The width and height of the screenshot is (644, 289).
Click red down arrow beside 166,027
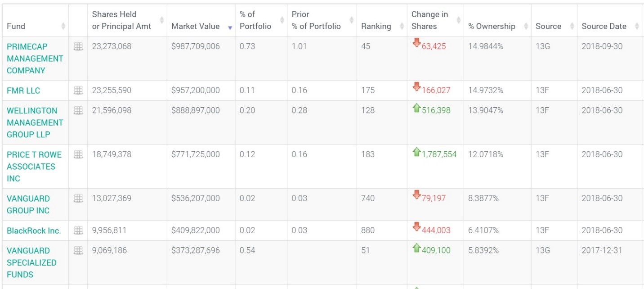416,87
